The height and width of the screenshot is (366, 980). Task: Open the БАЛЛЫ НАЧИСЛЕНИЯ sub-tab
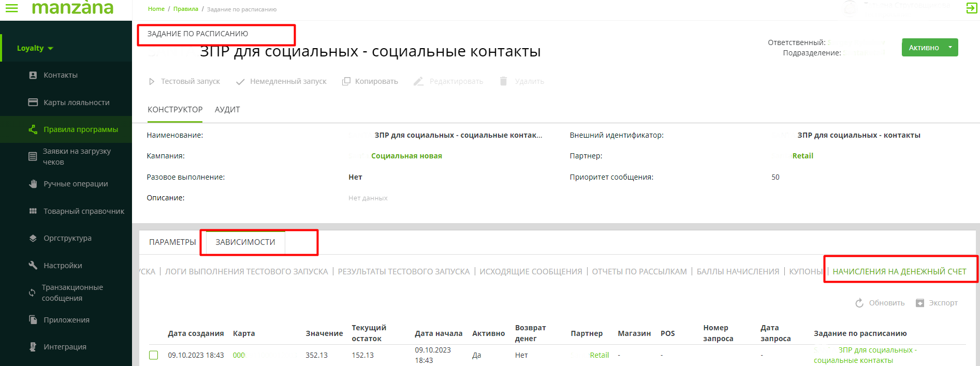point(738,272)
